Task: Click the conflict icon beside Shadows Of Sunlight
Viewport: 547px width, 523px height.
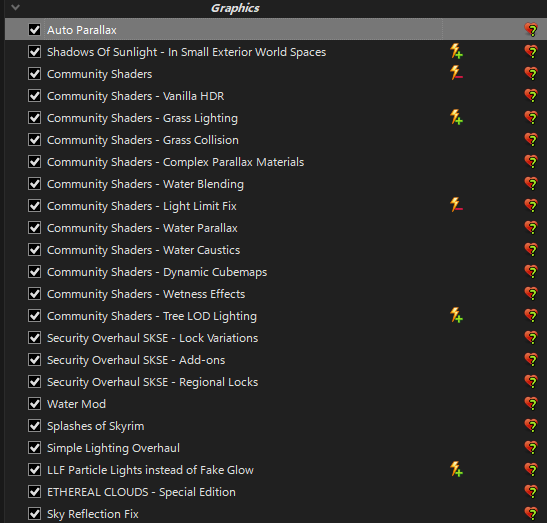Action: pyautogui.click(x=456, y=51)
